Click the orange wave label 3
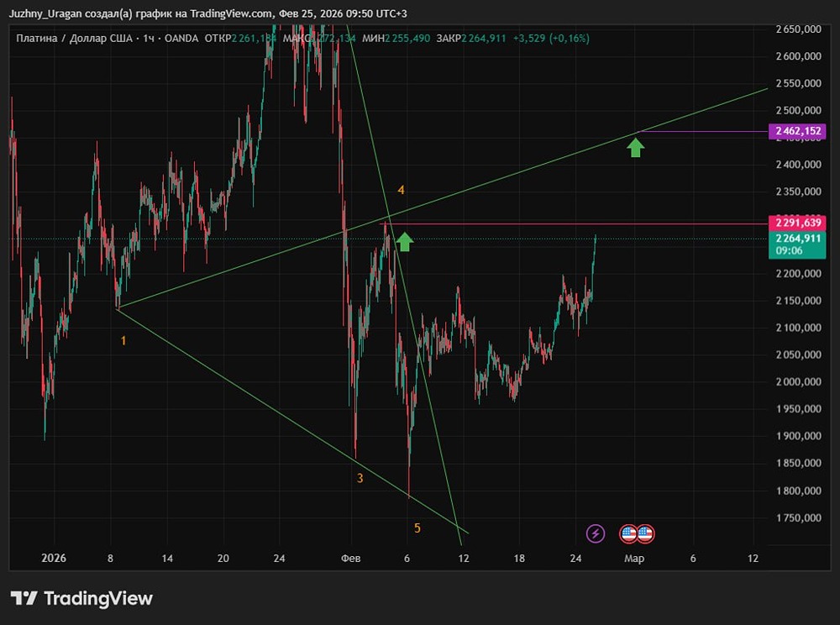 360,478
